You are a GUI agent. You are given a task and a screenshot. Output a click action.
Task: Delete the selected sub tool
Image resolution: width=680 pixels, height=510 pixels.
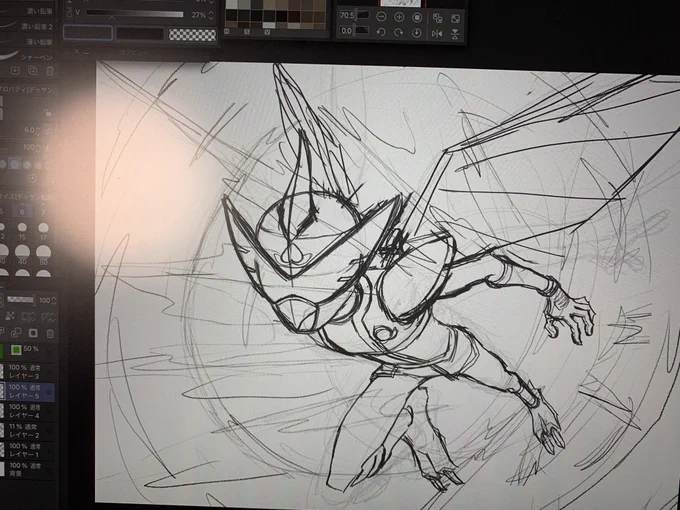click(x=50, y=70)
